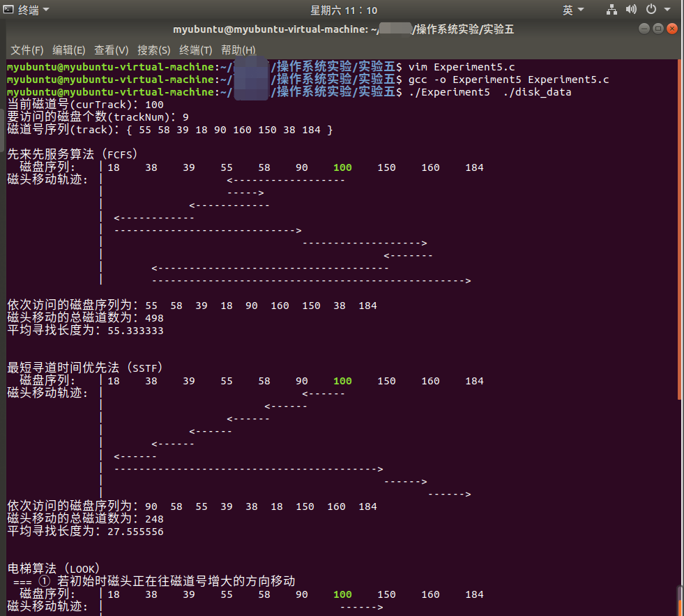Image resolution: width=684 pixels, height=616 pixels.
Task: Click the 要访问的磁盘个数(trackNum): 9 line
Action: pos(98,117)
